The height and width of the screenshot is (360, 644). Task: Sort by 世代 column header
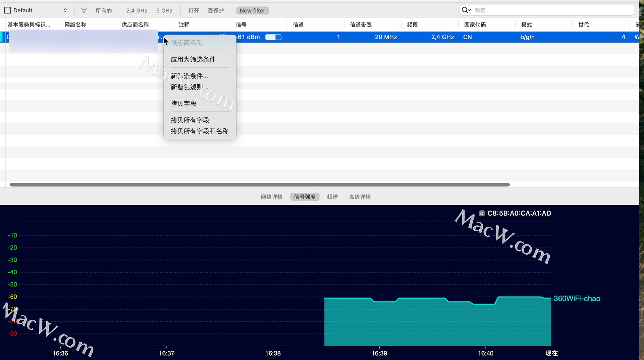pos(584,25)
